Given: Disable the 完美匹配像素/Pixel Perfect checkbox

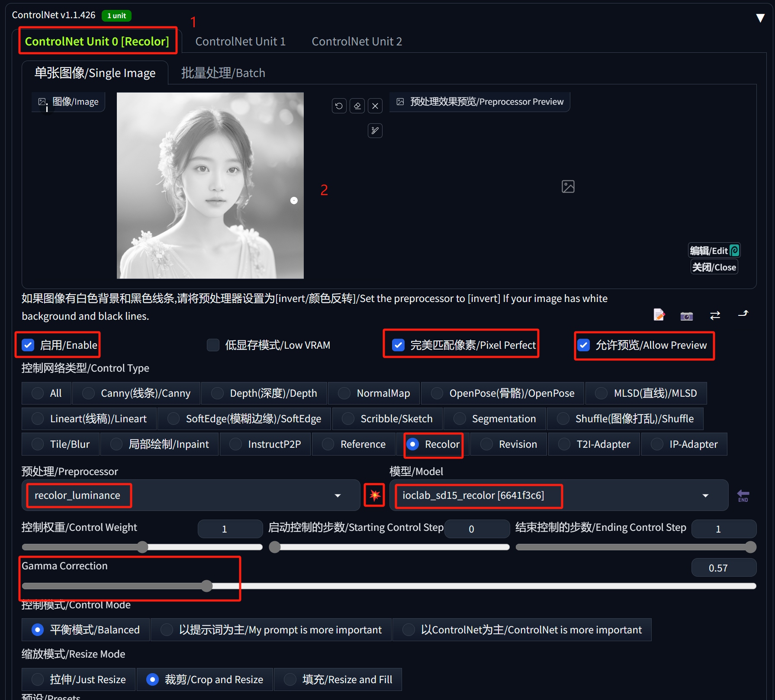Looking at the screenshot, I should 398,345.
